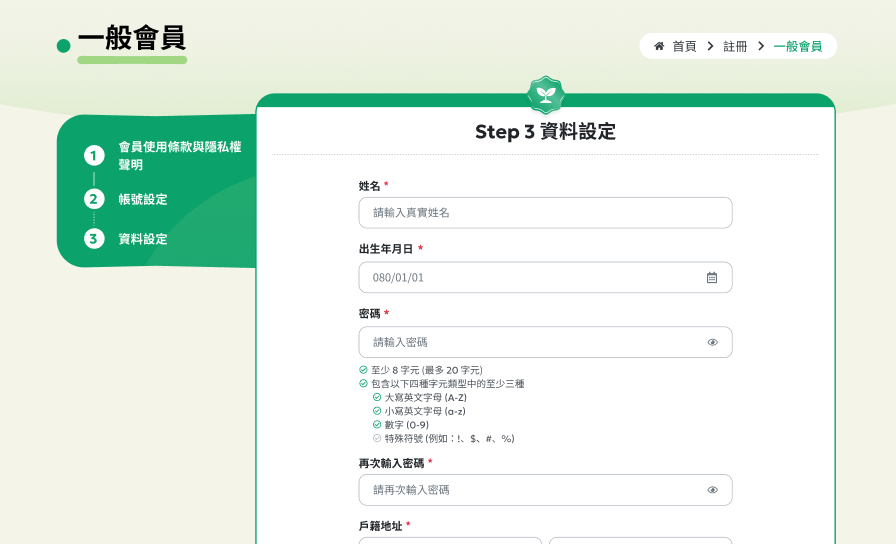896x544 pixels.
Task: Open the right 戶籍地址 dropdown
Action: coord(640,540)
